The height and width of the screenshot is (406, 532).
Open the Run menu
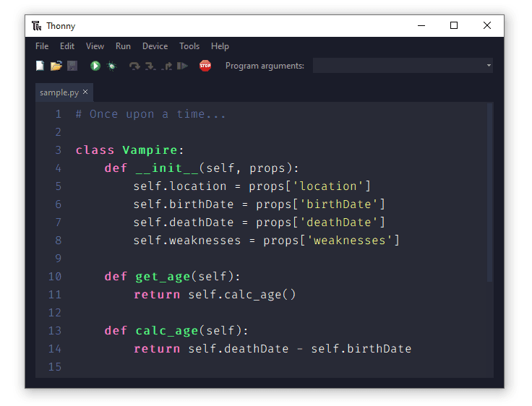coord(123,46)
